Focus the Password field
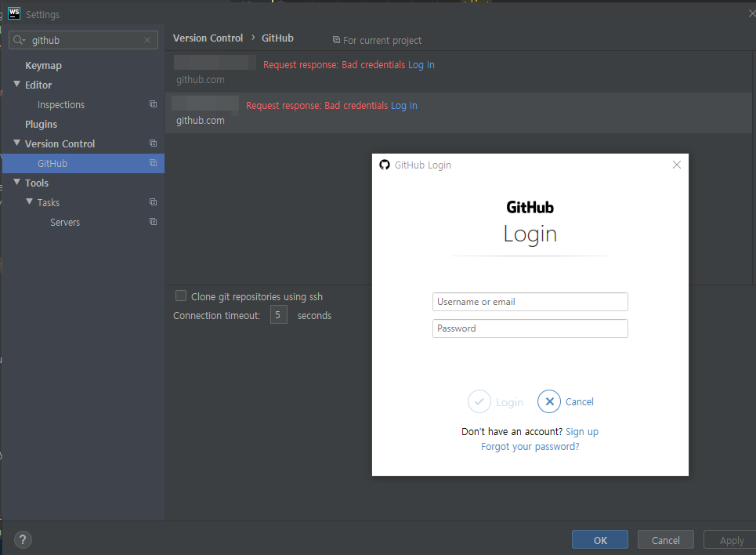This screenshot has width=756, height=555. click(530, 328)
